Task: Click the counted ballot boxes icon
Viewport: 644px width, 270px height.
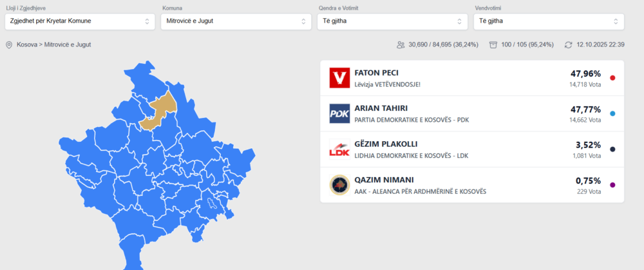Action: (493, 45)
